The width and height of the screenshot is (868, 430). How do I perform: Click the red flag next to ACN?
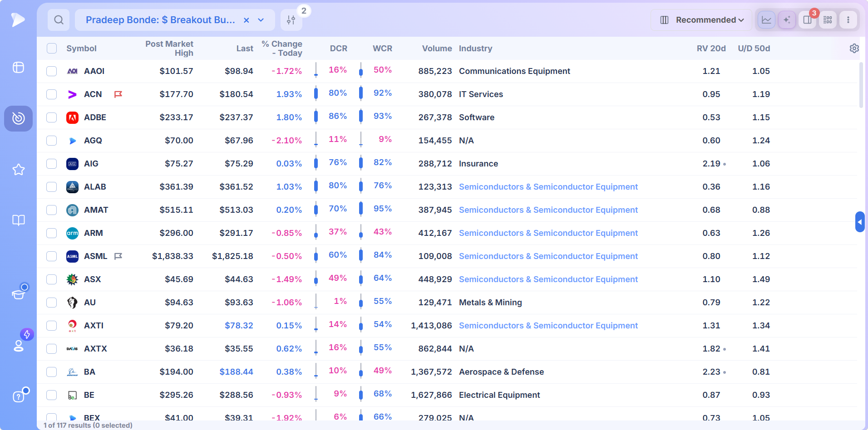pos(118,94)
